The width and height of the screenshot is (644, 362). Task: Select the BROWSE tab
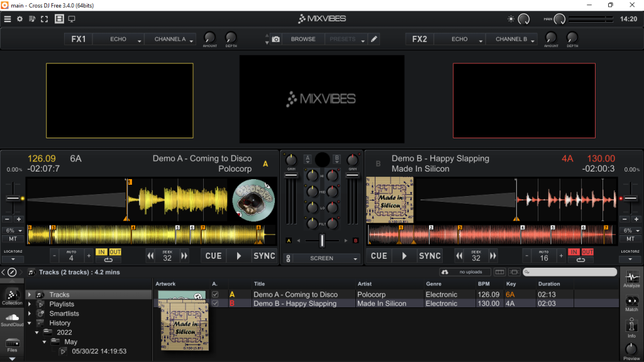[x=303, y=40]
